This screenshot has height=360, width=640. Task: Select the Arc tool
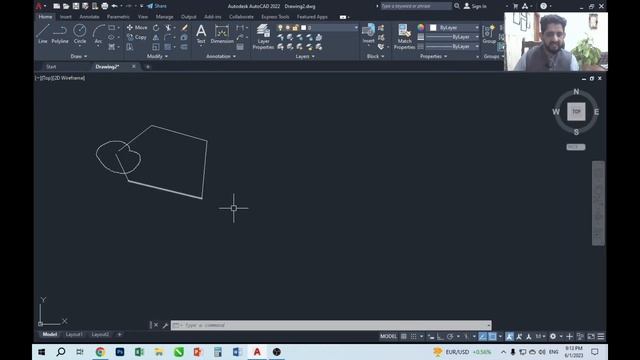click(98, 33)
